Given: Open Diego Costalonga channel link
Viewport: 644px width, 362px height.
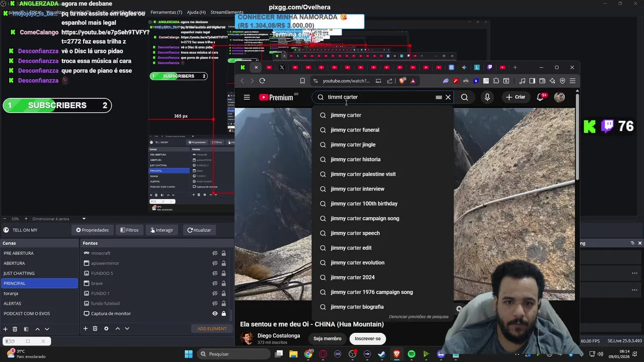Looking at the screenshot, I should coord(279,336).
